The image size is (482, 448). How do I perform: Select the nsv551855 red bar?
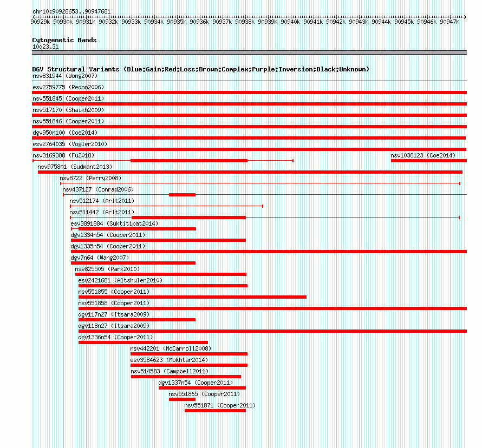click(x=192, y=297)
